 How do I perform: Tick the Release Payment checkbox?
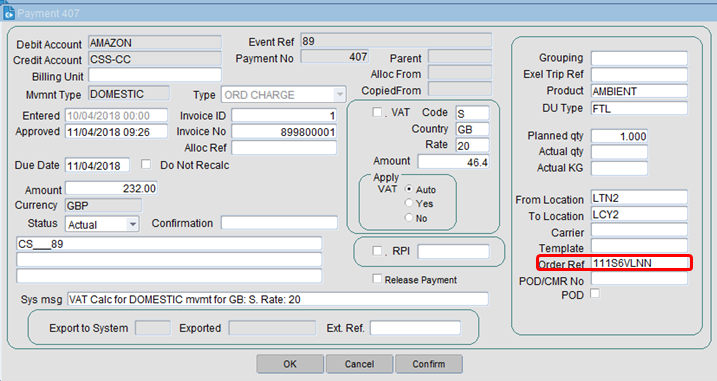pyautogui.click(x=377, y=279)
